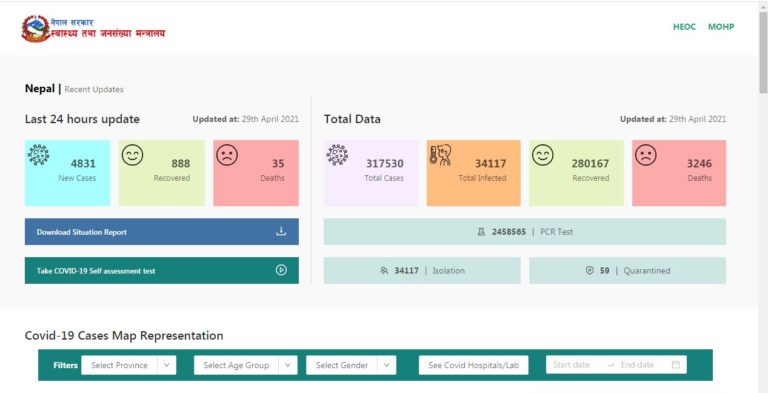Click the download icon on Situation Report bar
Viewport: 768px width, 393px height.
coord(281,231)
